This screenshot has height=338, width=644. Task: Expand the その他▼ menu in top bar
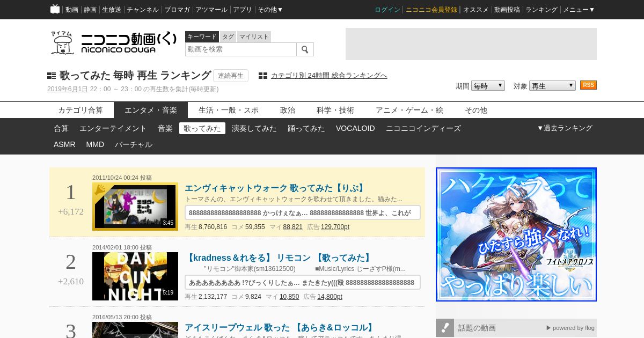pyautogui.click(x=270, y=10)
